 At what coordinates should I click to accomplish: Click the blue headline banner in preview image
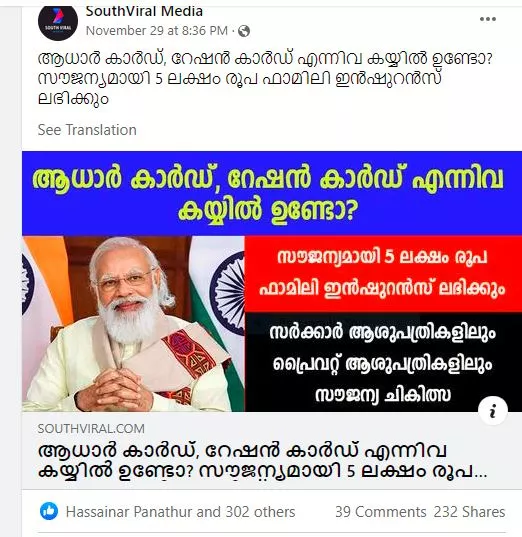(272, 193)
